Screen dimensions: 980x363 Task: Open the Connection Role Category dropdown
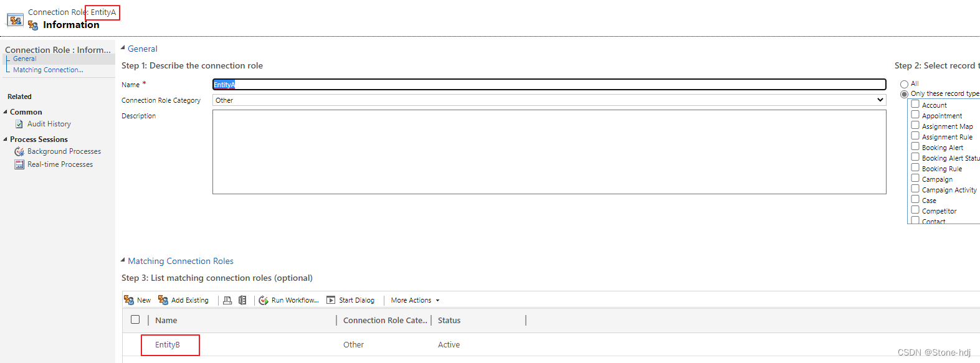tap(549, 100)
